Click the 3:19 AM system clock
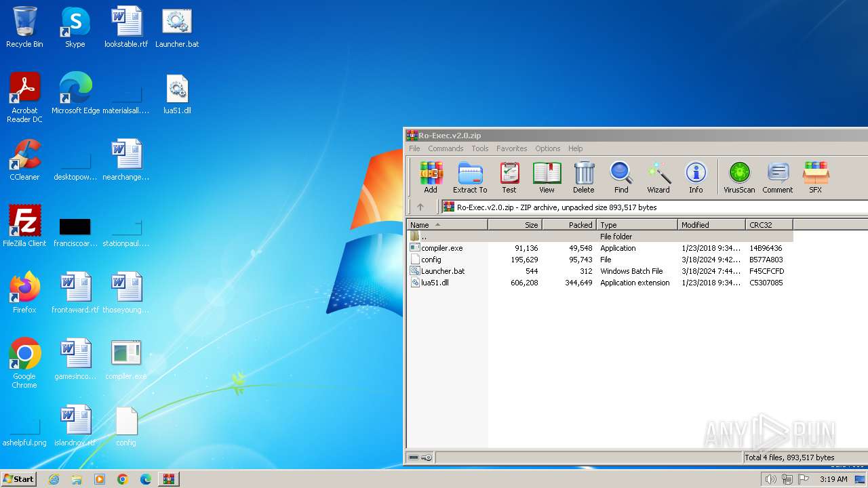The width and height of the screenshot is (868, 488). click(x=833, y=479)
